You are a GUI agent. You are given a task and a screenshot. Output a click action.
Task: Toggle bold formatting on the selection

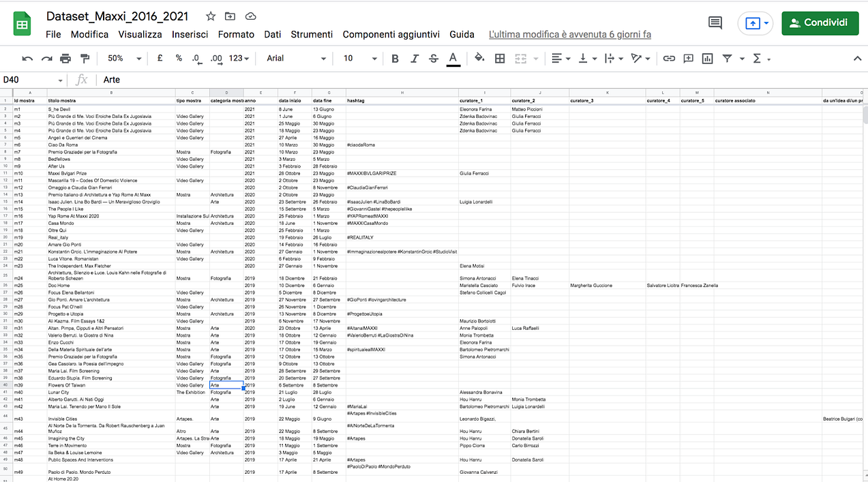(x=395, y=58)
